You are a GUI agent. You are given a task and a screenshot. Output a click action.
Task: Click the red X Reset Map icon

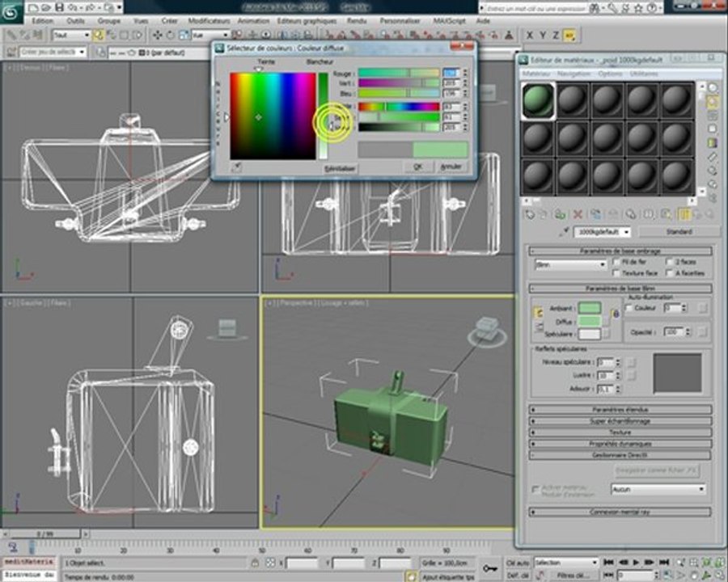pyautogui.click(x=578, y=214)
